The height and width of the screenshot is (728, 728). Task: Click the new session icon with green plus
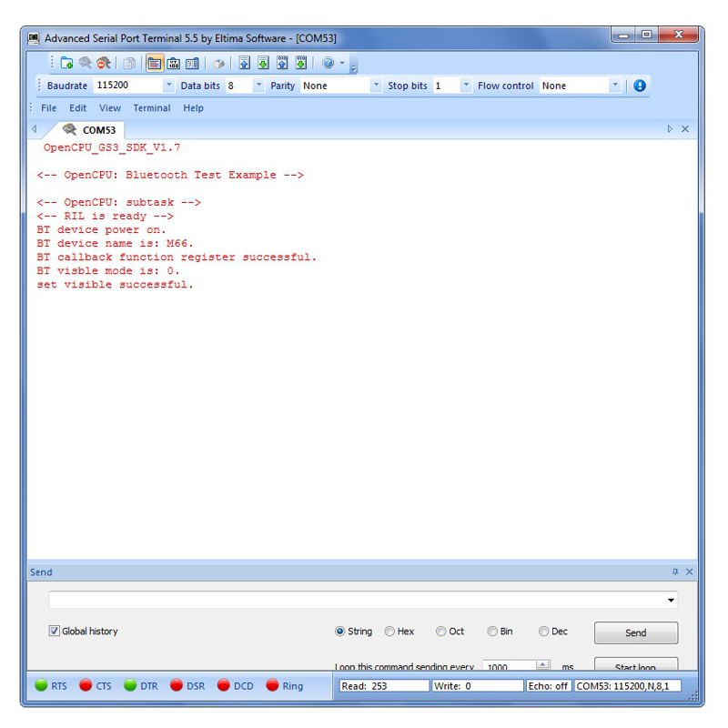tap(66, 63)
